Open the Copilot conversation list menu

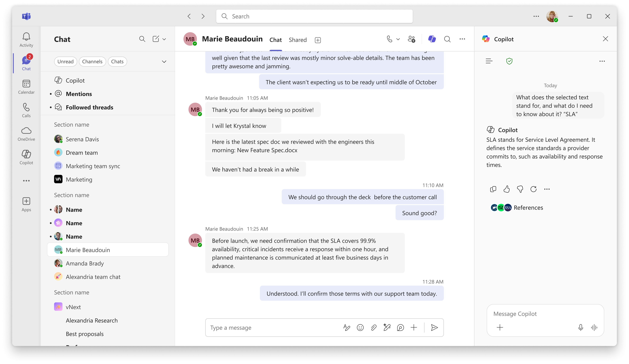coord(489,61)
